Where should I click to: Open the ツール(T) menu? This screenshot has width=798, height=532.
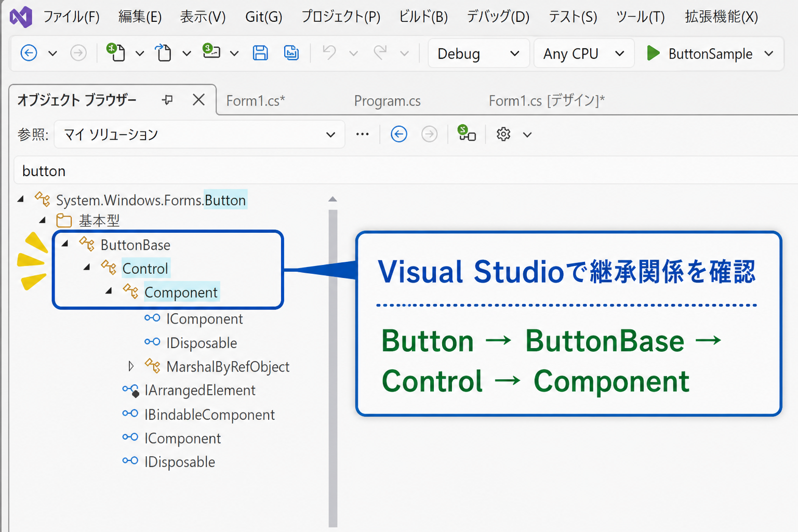[641, 17]
